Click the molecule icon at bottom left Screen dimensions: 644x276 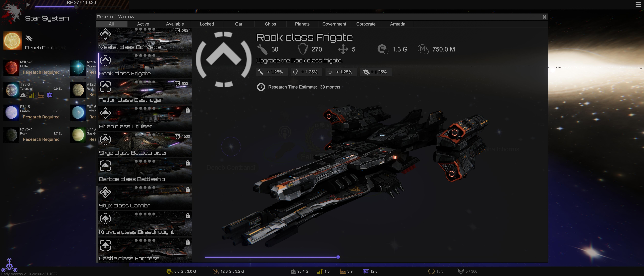[x=9, y=265]
